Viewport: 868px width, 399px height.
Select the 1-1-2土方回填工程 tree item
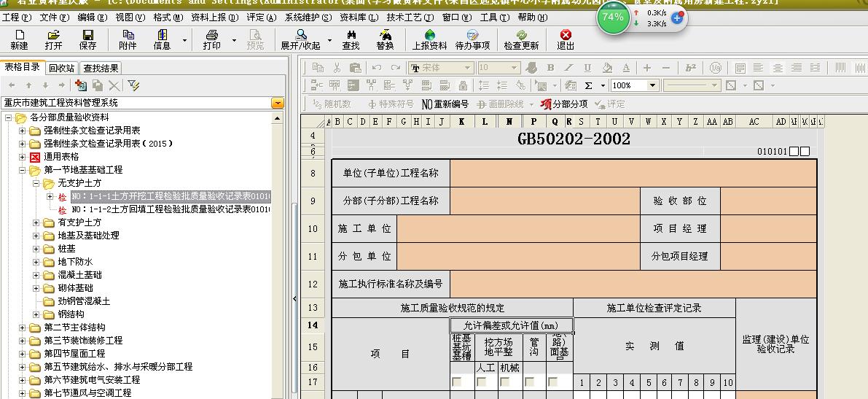(171, 209)
